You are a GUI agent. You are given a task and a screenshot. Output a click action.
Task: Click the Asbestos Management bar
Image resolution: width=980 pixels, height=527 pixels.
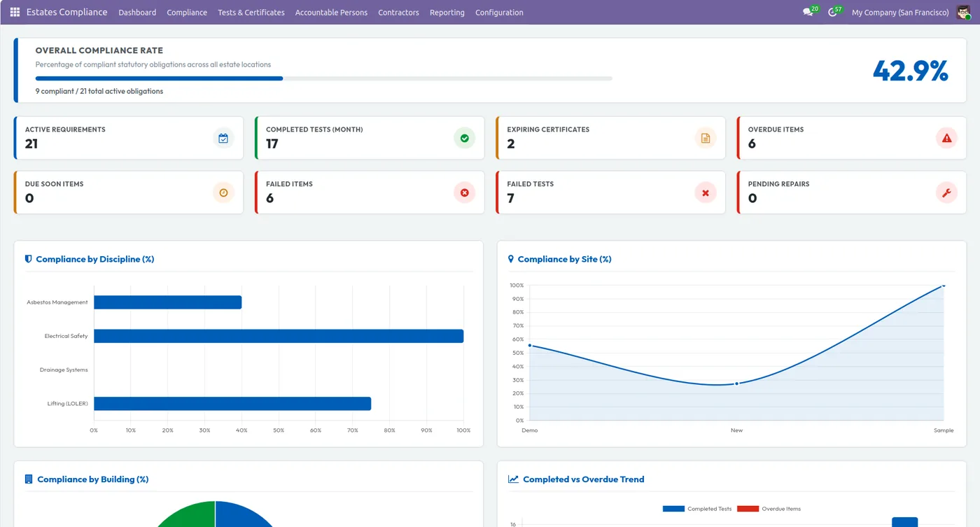click(x=168, y=302)
